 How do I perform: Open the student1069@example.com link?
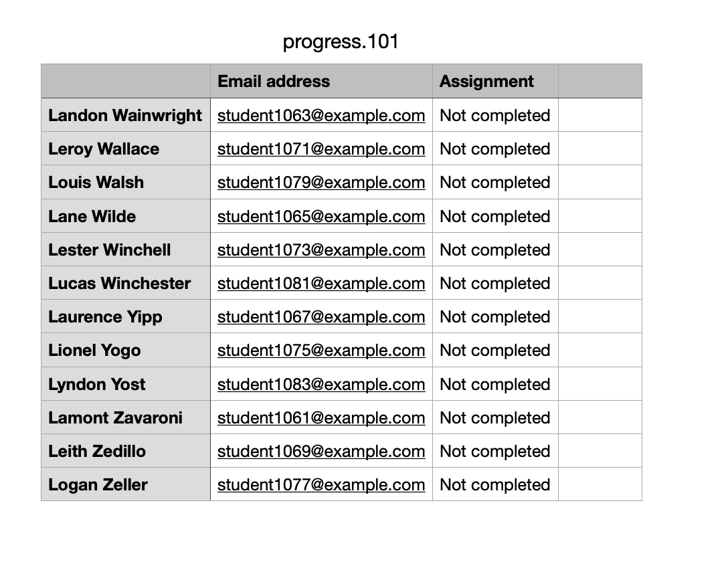tap(321, 451)
